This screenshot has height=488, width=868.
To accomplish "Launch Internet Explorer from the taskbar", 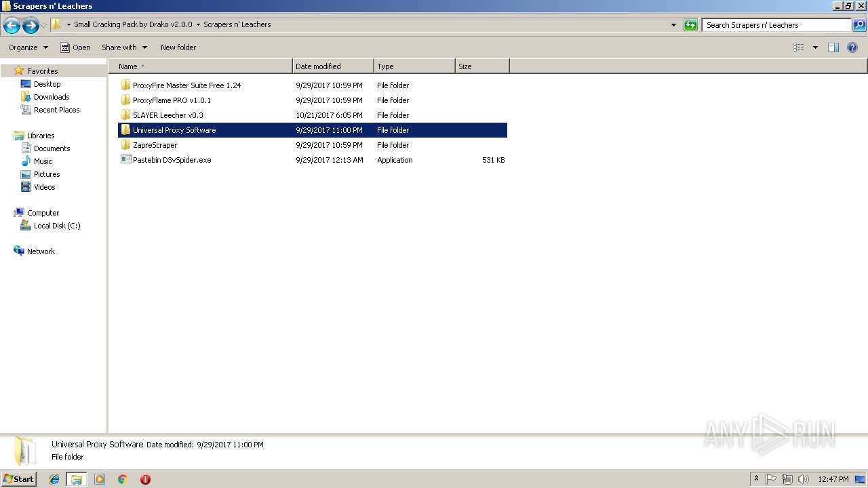I will pyautogui.click(x=54, y=479).
